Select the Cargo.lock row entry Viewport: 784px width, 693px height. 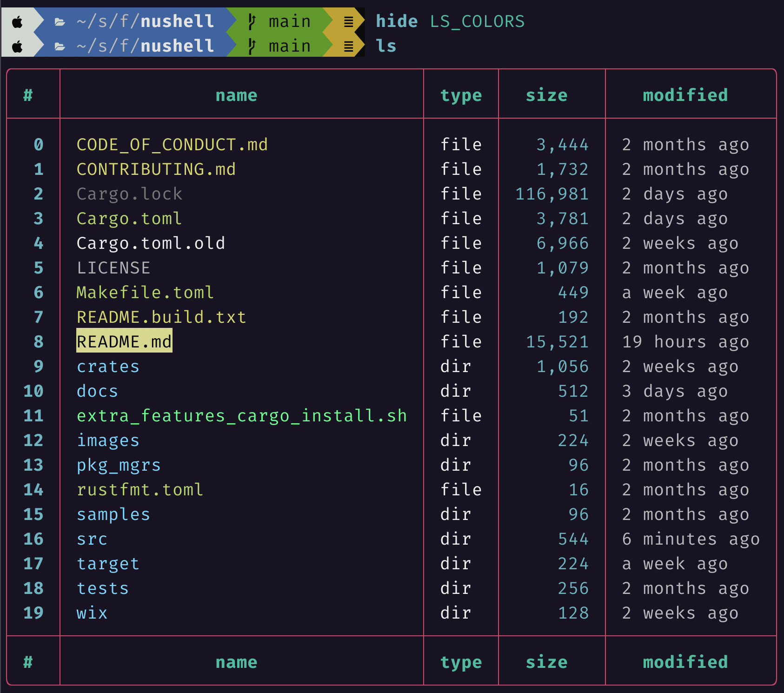click(129, 193)
